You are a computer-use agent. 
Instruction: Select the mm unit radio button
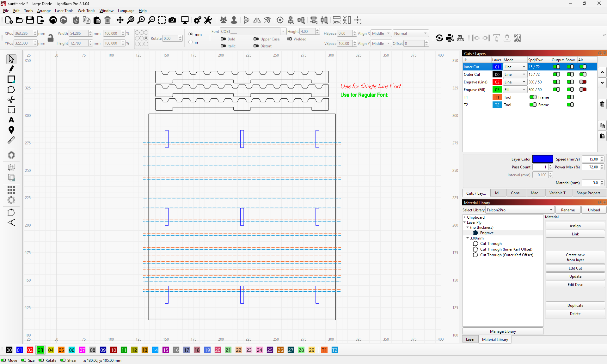coord(191,34)
